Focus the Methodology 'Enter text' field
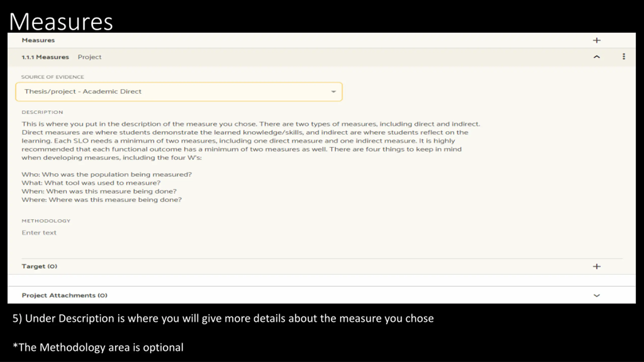Image resolution: width=644 pixels, height=362 pixels. [x=39, y=233]
